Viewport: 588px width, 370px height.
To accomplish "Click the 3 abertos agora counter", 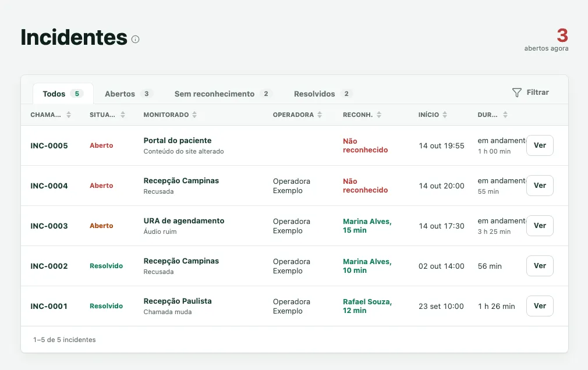I will click(547, 40).
